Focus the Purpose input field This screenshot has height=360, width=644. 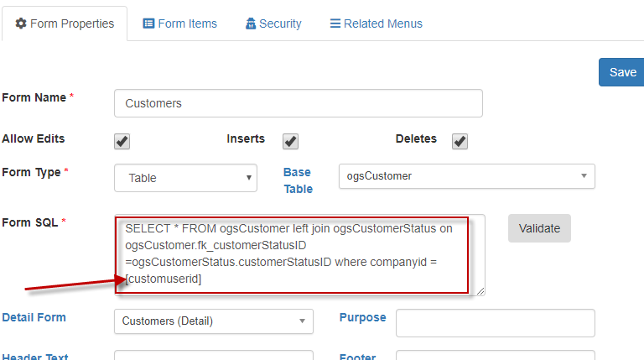495,322
